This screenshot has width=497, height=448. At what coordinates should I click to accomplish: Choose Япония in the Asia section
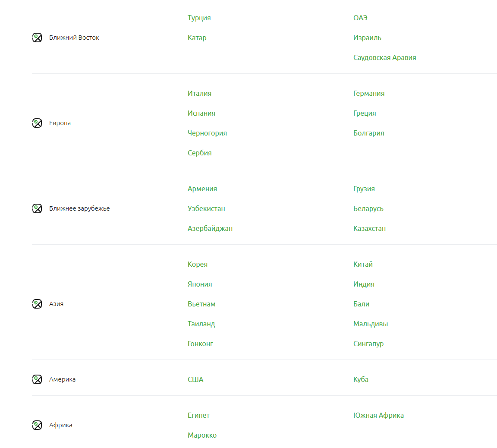click(200, 284)
